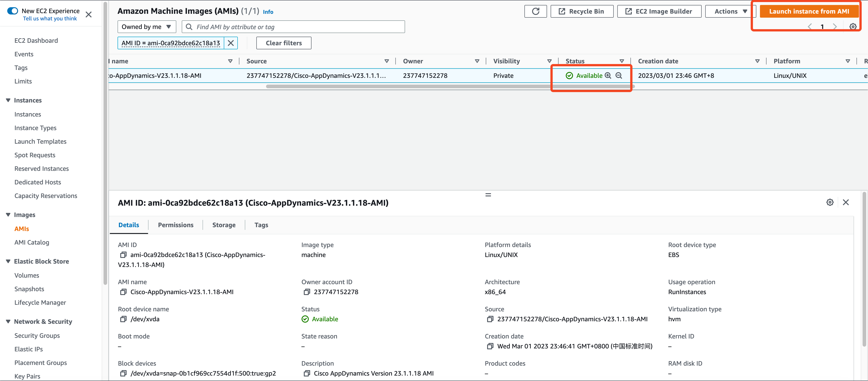Open the Info link next to AMIs heading
Image resolution: width=868 pixels, height=381 pixels.
click(x=268, y=12)
